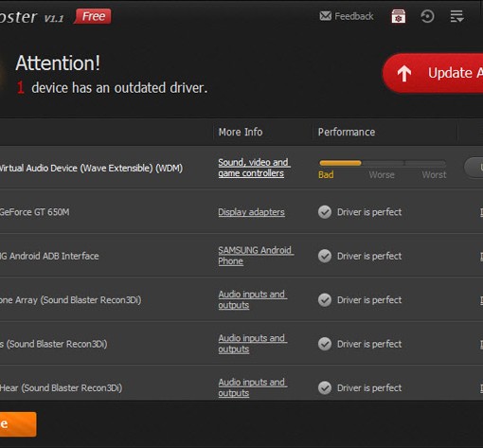
Task: Select the More Info column header
Action: coord(241,132)
